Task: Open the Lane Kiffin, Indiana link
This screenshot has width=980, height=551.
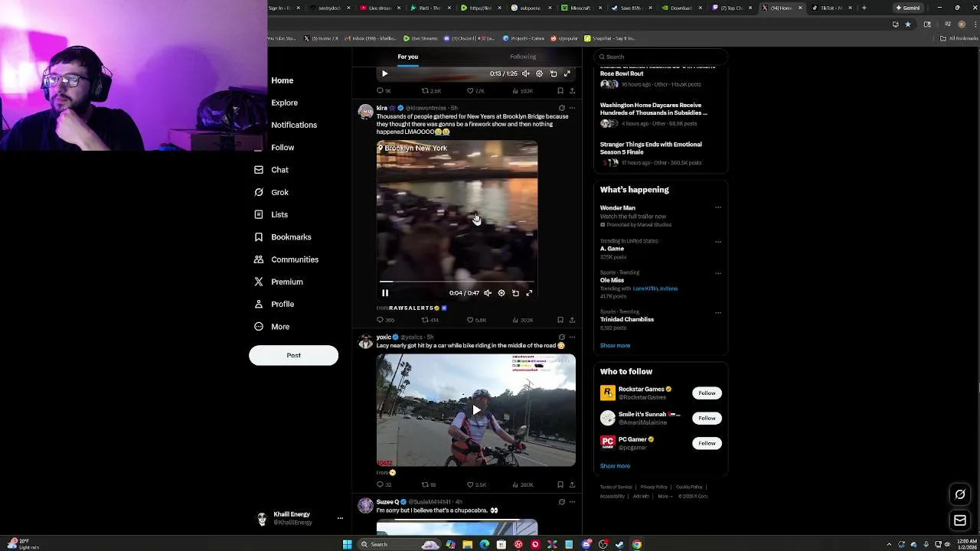Action: pyautogui.click(x=655, y=289)
